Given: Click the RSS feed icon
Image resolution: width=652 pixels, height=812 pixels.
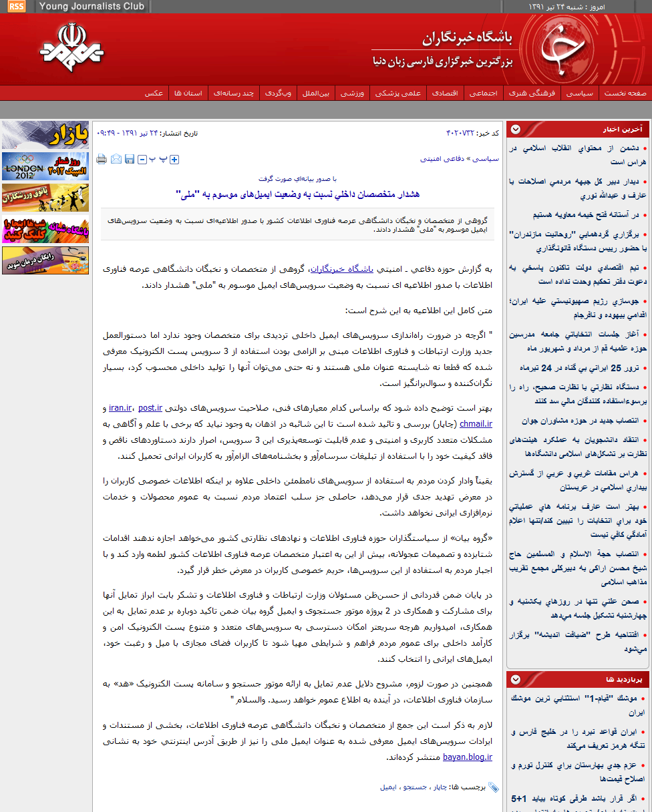Looking at the screenshot, I should coord(16,7).
